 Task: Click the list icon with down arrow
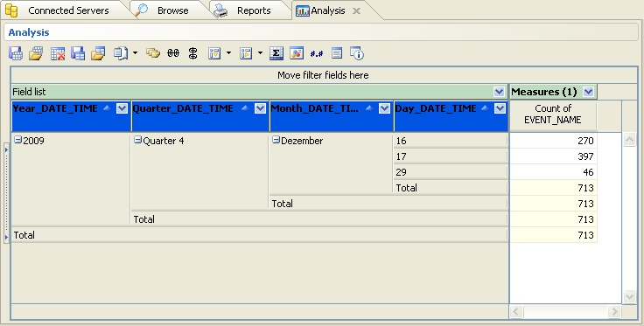[214, 53]
